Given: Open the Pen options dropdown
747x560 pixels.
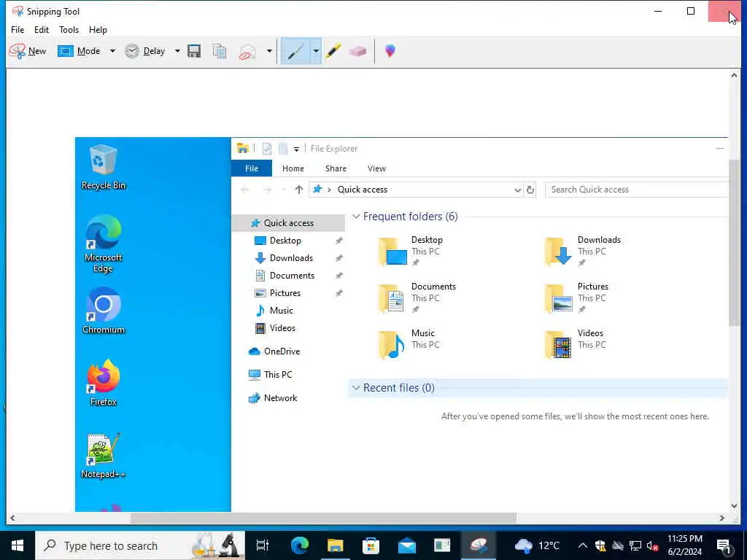Looking at the screenshot, I should coord(316,51).
